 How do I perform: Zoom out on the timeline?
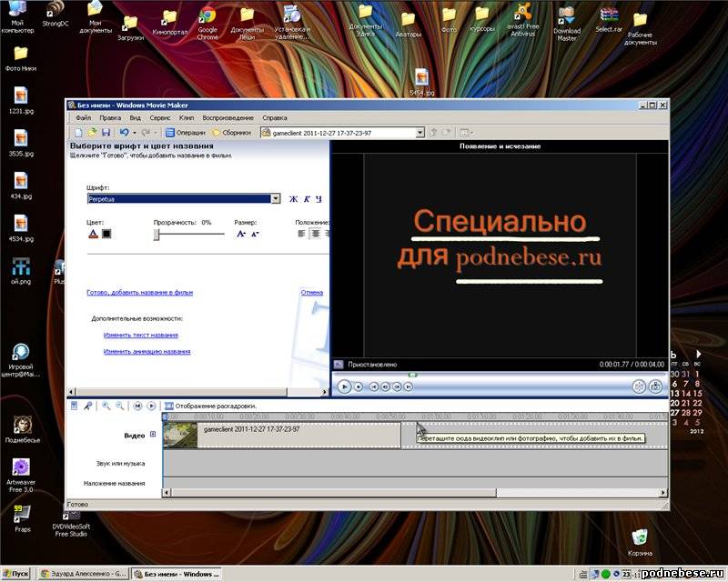(x=120, y=406)
